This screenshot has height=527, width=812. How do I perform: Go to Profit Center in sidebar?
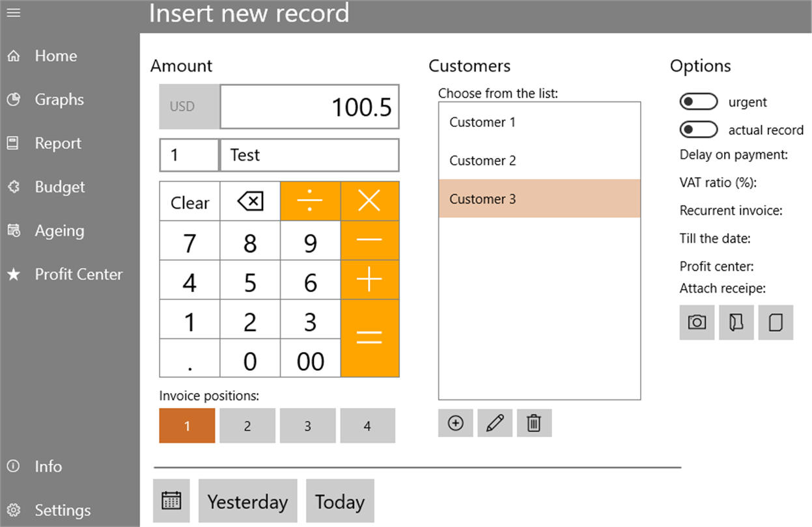point(78,275)
